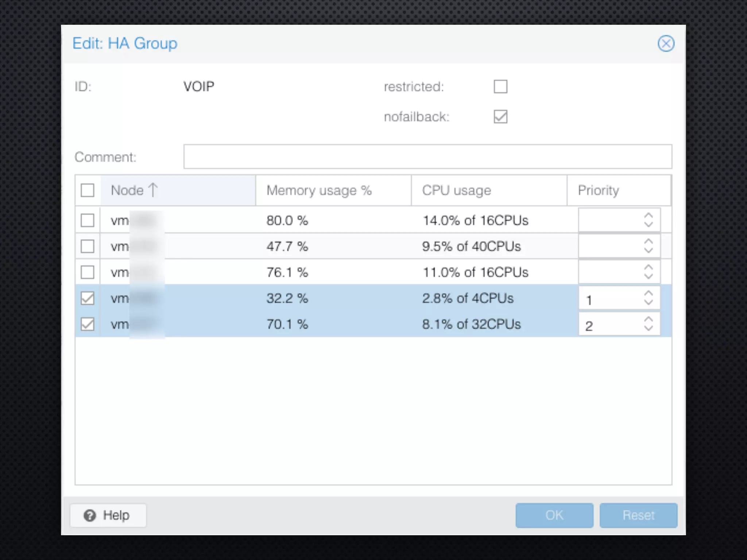Uncheck the nofailback option

point(500,117)
